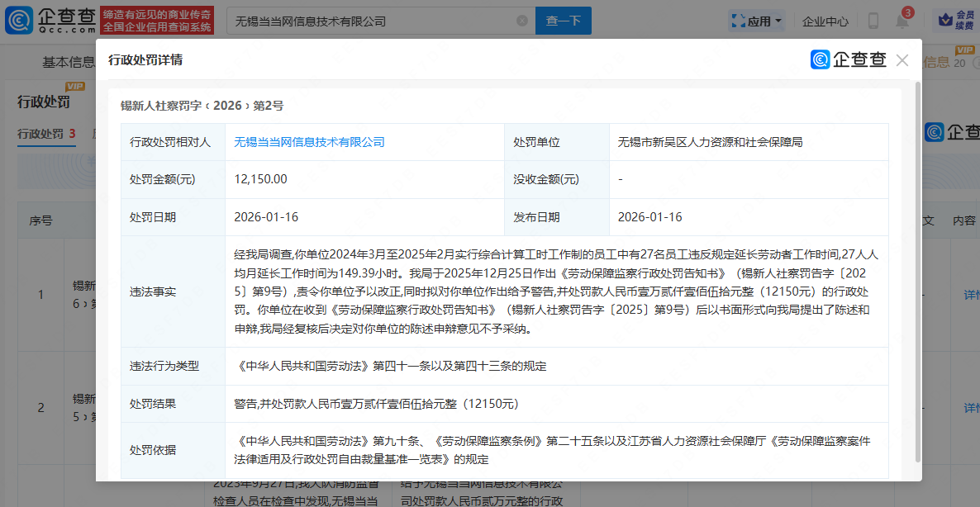Click the 处罚单位 value 无锡市新吴区人力资源和社会保障局
Image resolution: width=980 pixels, height=507 pixels.
click(710, 142)
